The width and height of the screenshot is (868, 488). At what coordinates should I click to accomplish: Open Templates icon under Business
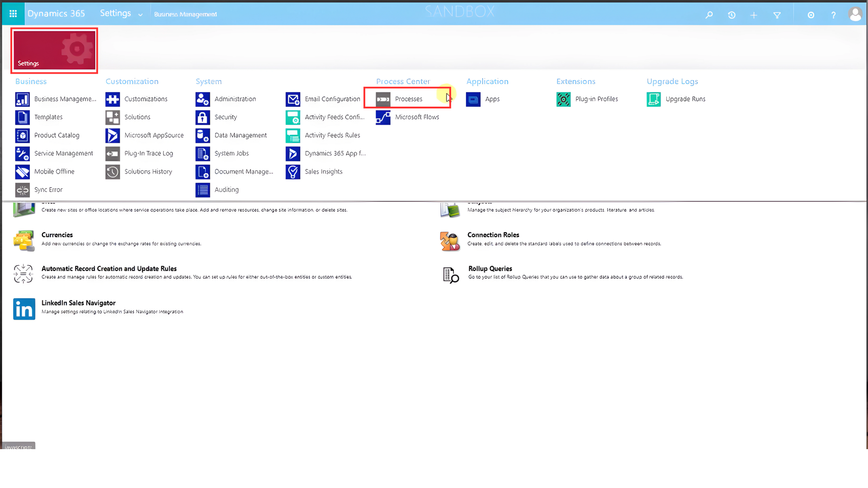(x=23, y=117)
